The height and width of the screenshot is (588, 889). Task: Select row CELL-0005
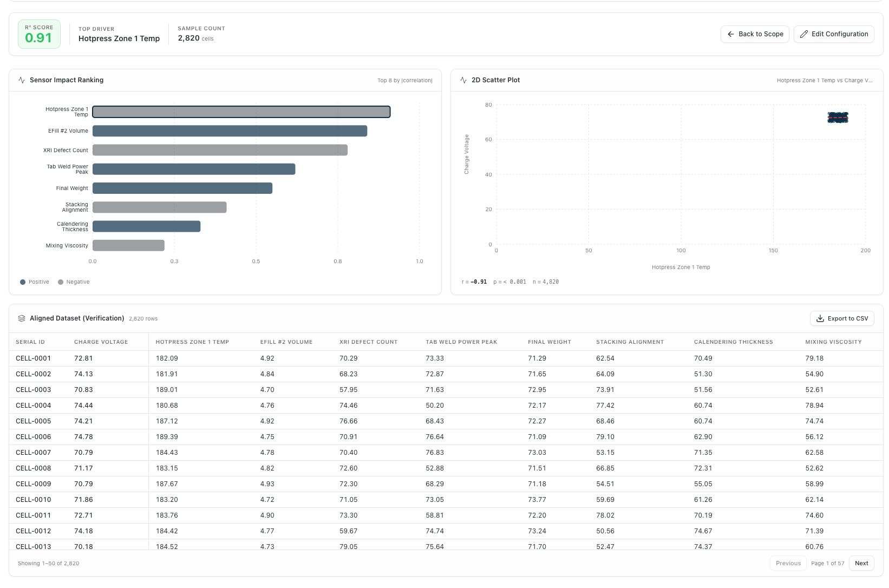click(x=446, y=421)
